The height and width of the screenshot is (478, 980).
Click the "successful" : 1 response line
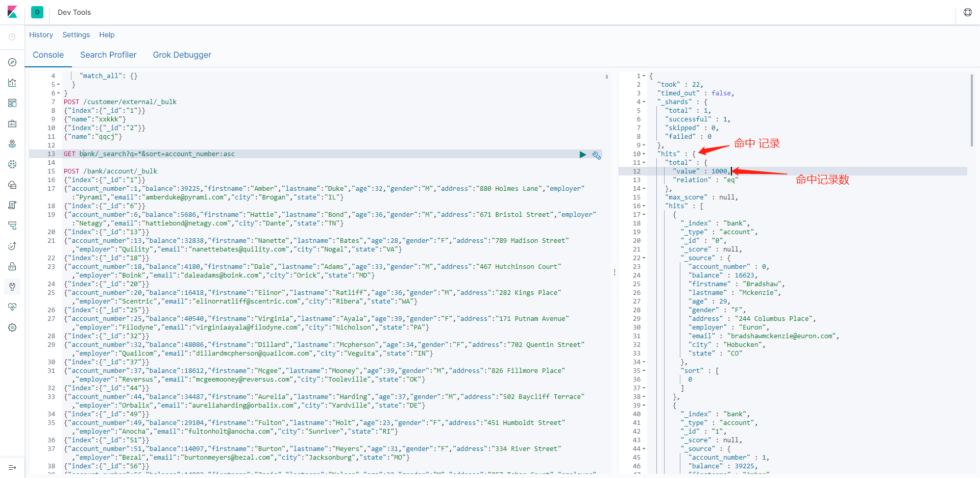coord(697,119)
